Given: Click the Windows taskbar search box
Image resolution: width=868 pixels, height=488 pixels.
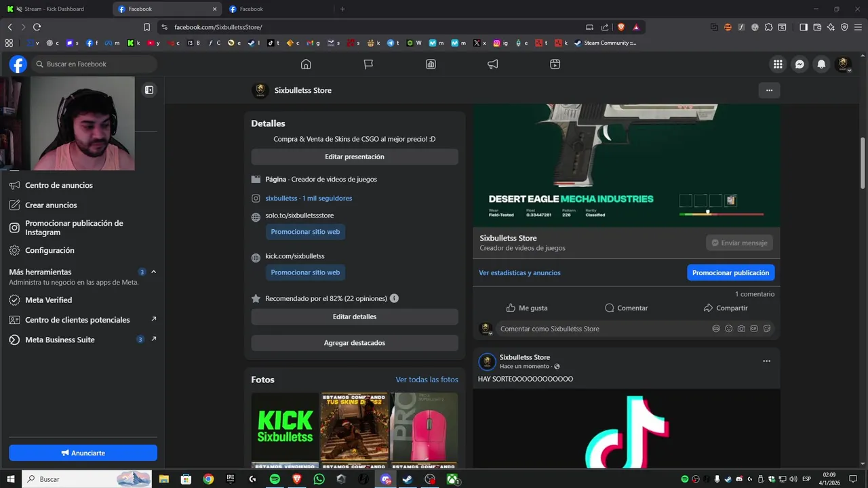Looking at the screenshot, I should pyautogui.click(x=88, y=479).
